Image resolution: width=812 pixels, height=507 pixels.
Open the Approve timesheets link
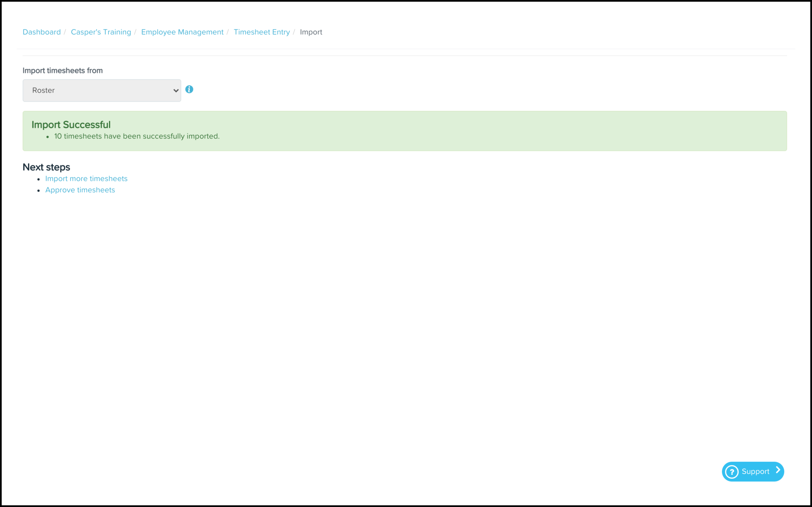80,190
